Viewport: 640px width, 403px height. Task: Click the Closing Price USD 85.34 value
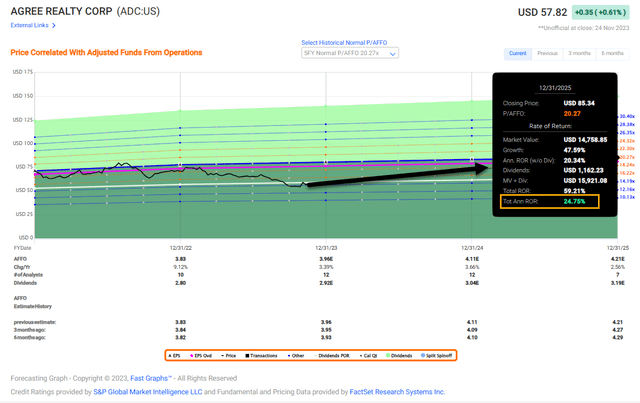(x=579, y=103)
